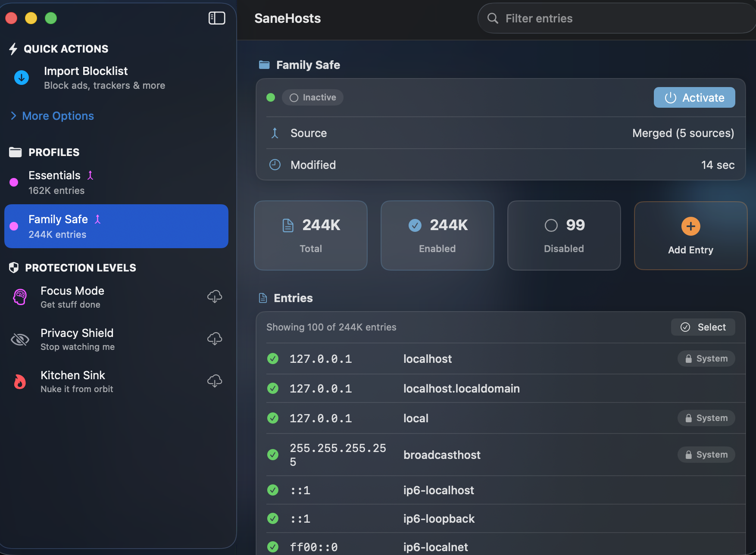
Task: Download Privacy Shield via cloud icon
Action: click(x=215, y=339)
